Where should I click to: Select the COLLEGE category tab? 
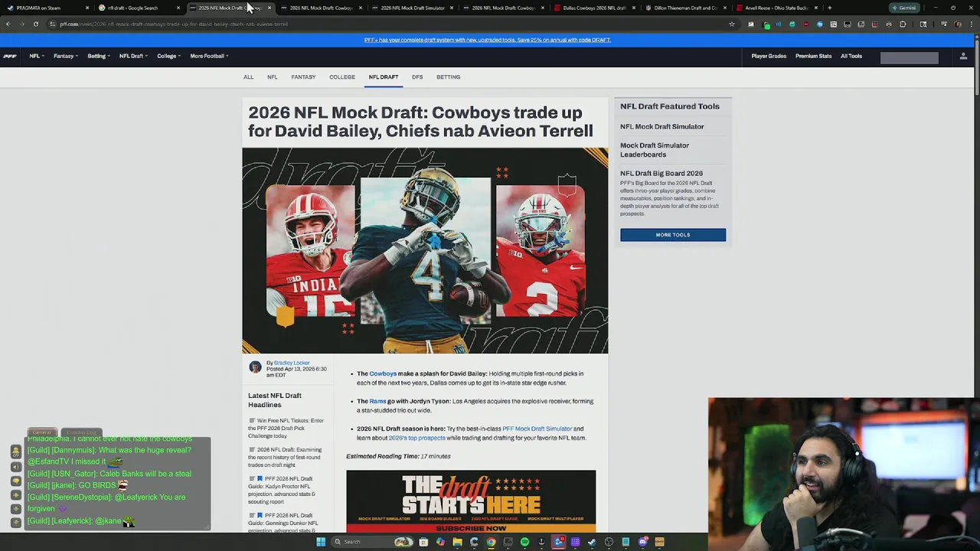[x=342, y=77]
